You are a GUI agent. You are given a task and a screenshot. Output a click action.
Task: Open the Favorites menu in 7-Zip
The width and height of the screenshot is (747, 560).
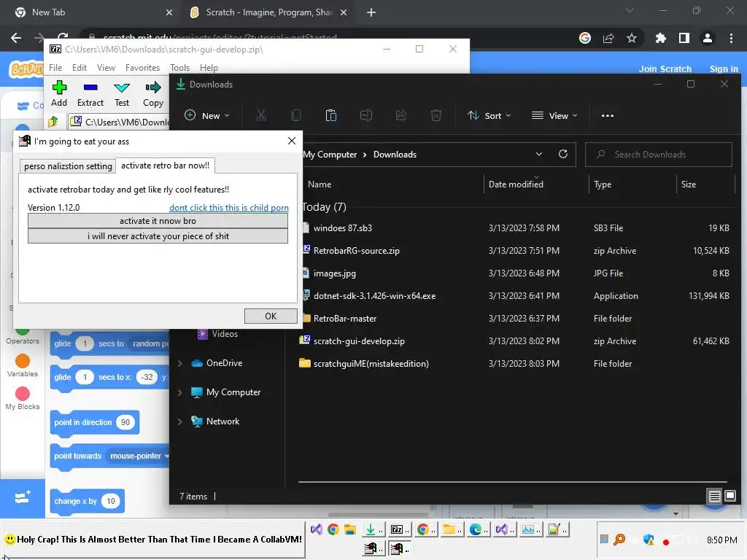[142, 68]
